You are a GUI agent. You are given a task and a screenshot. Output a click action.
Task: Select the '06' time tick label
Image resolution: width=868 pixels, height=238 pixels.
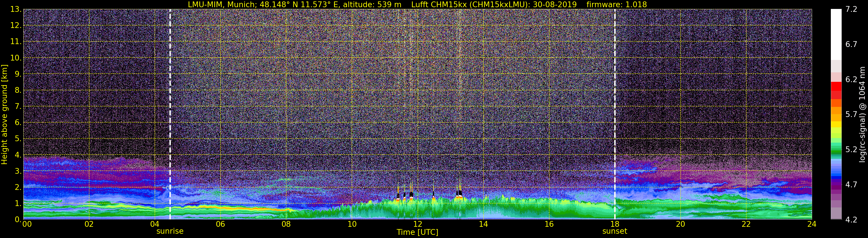[220, 224]
